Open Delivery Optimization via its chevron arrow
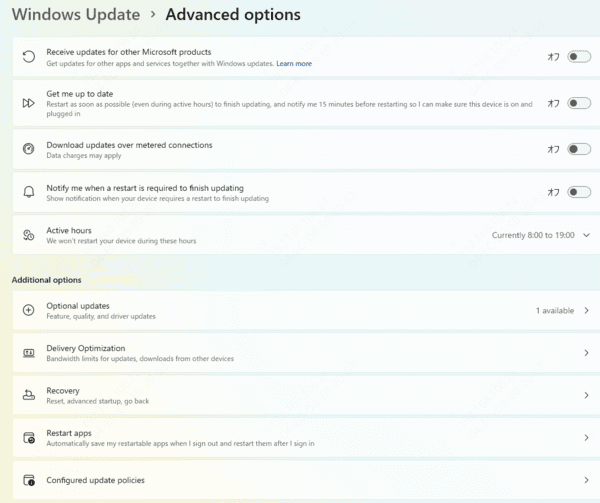 [586, 353]
